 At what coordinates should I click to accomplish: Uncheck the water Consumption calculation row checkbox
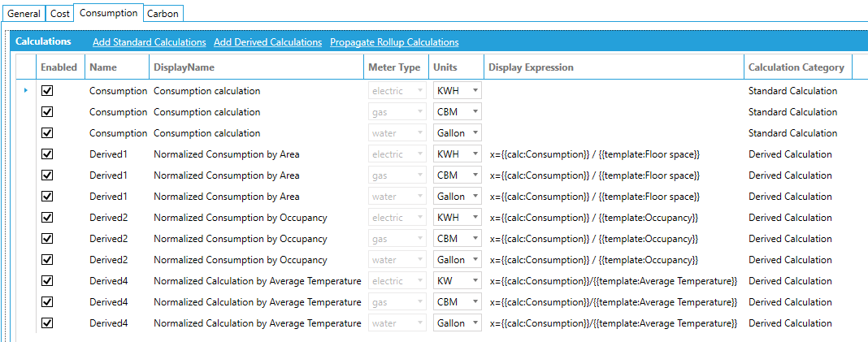47,133
